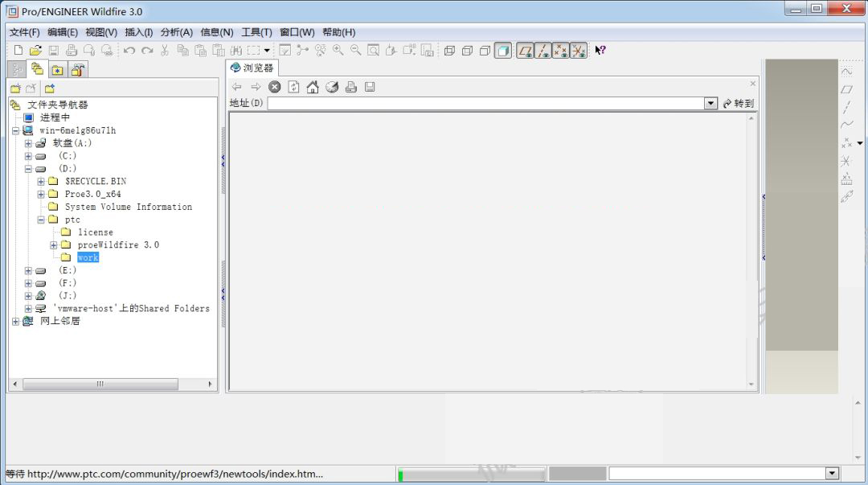Click the context-sensitive Help cursor icon
The width and height of the screenshot is (868, 485).
pos(600,51)
